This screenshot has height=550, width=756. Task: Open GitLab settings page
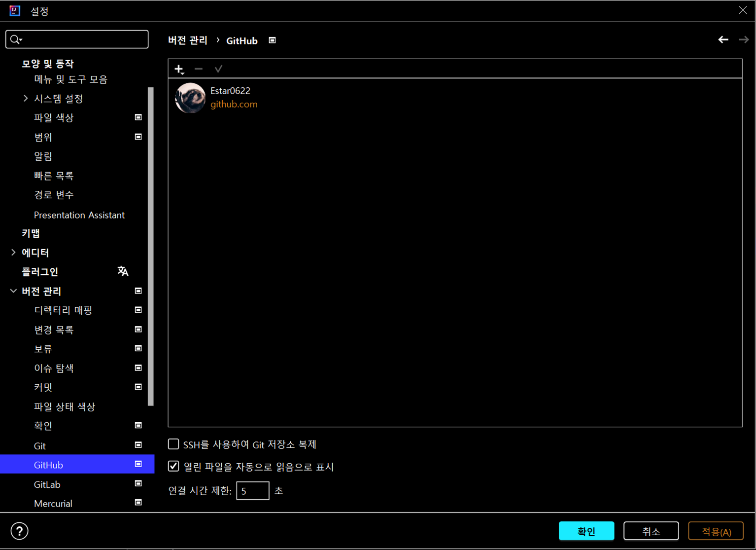point(47,484)
